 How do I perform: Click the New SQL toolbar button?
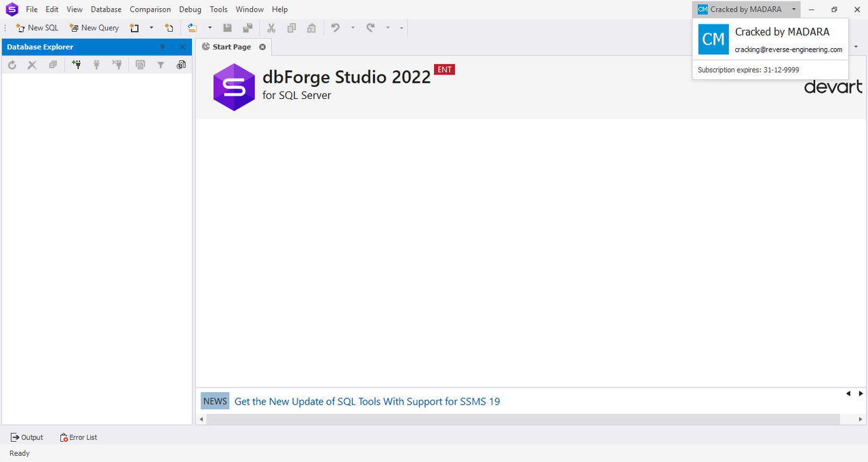(37, 28)
